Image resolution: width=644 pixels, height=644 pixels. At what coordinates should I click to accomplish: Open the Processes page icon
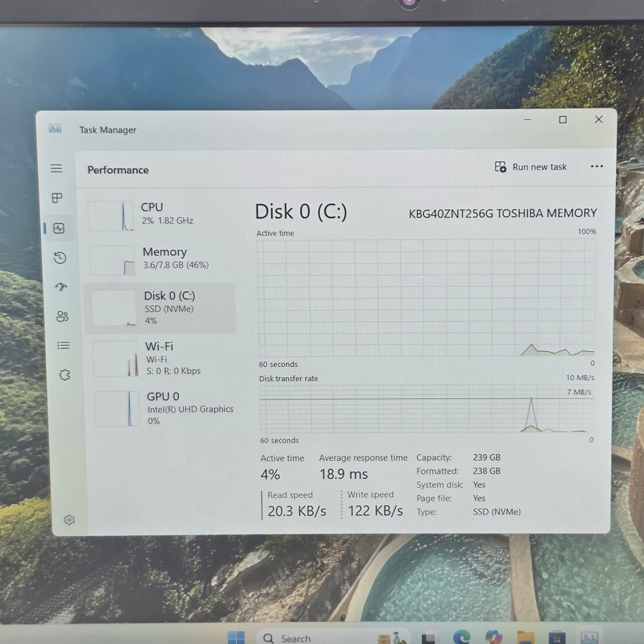(x=57, y=198)
